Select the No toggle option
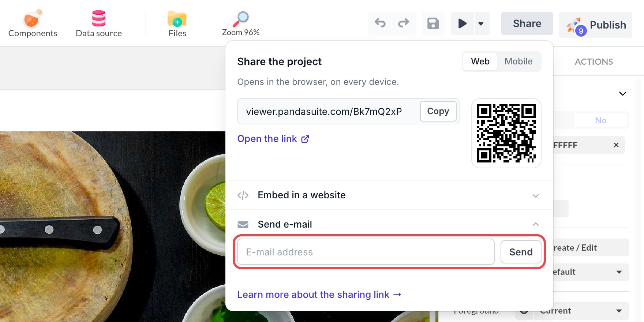This screenshot has height=322, width=644. click(x=600, y=120)
